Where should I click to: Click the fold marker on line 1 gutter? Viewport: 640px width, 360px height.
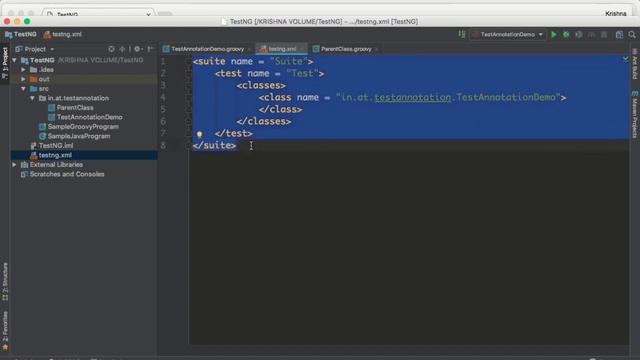coord(188,62)
